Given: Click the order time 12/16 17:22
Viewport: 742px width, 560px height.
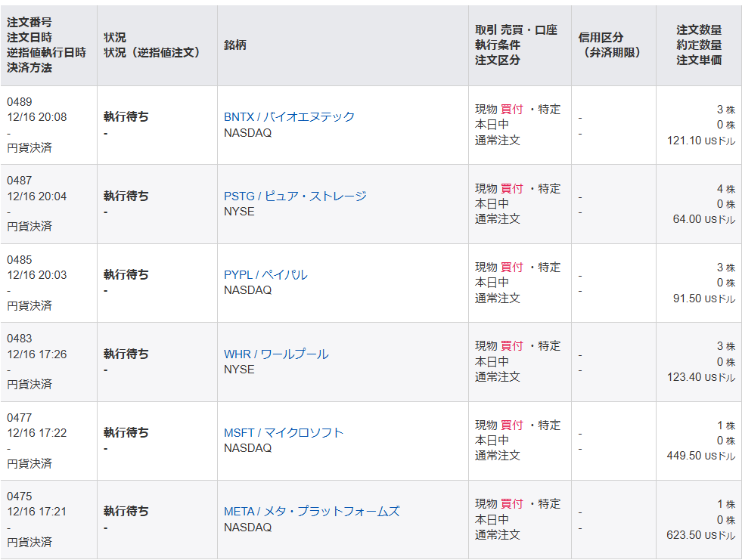Looking at the screenshot, I should click(37, 433).
